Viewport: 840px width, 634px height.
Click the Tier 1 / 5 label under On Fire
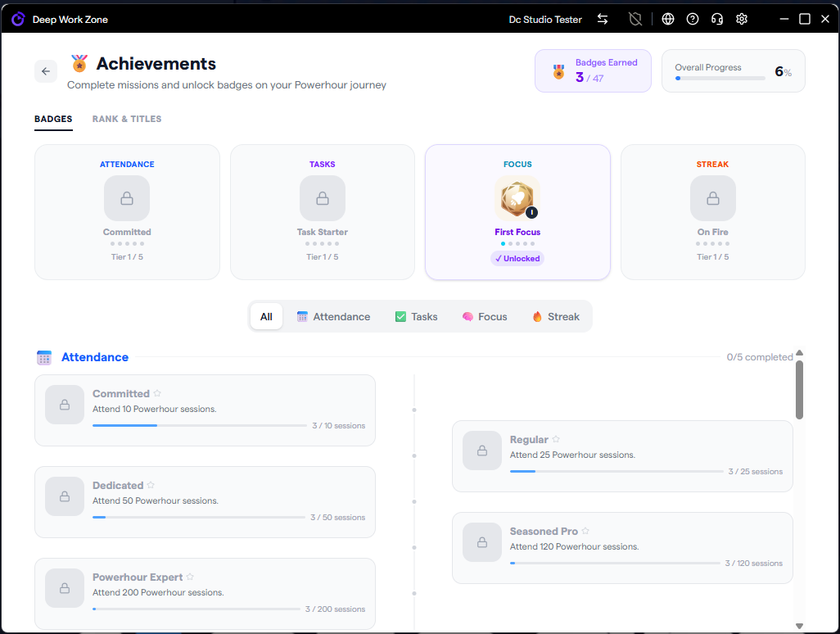pos(713,256)
